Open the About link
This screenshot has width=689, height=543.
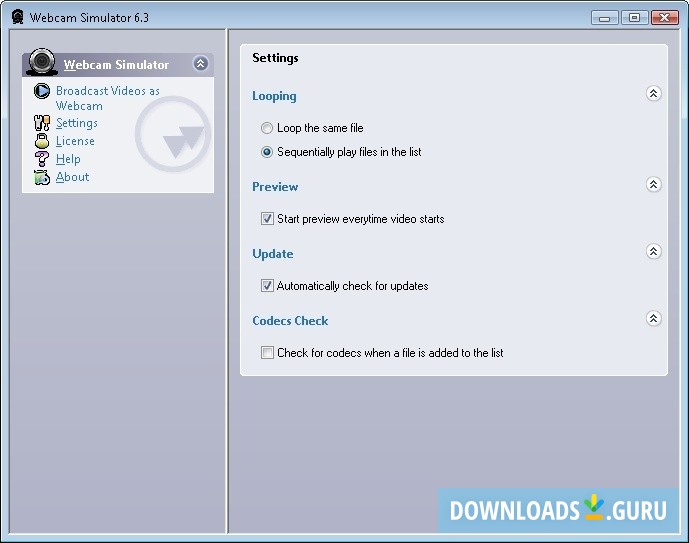73,177
